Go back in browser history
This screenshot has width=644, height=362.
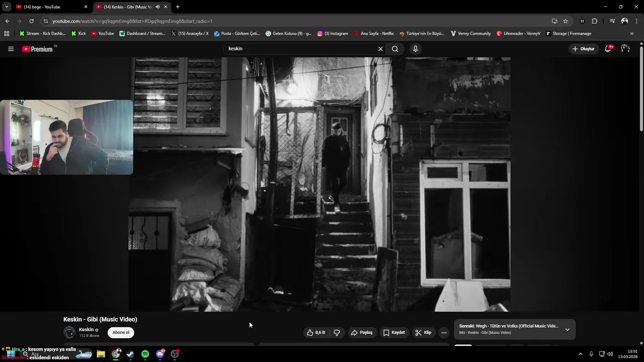7,21
